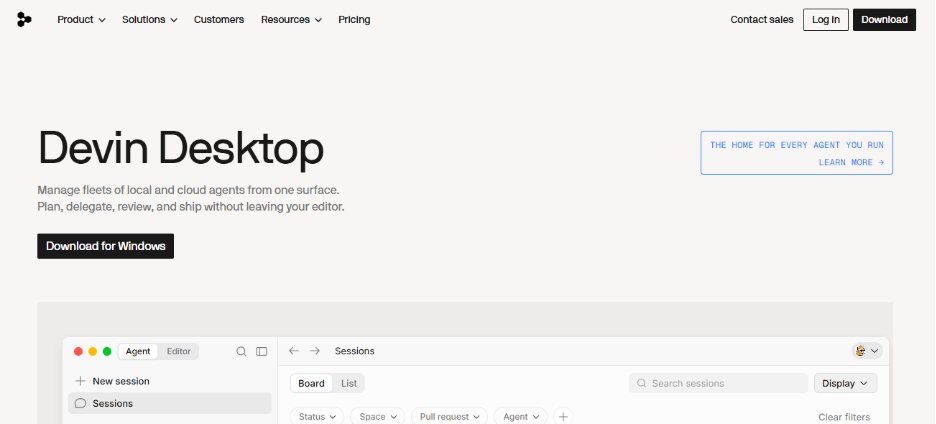Click the plus icon next to New session

80,381
